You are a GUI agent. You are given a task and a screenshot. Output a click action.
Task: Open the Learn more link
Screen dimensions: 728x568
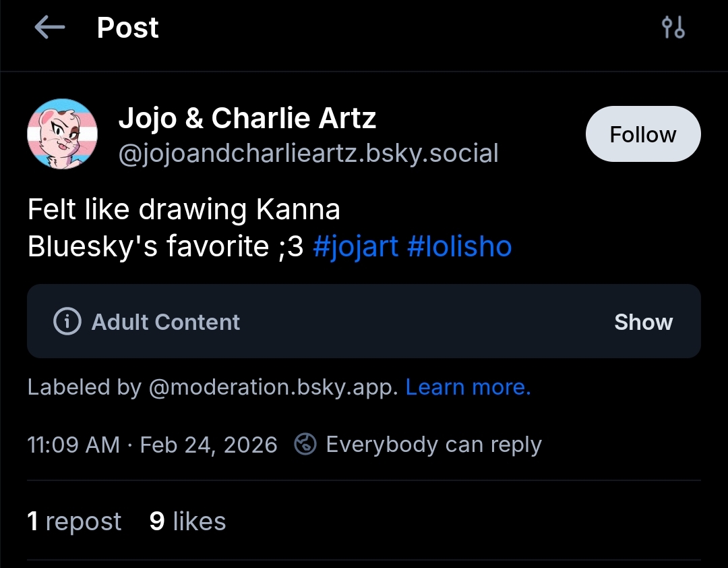[x=468, y=387]
